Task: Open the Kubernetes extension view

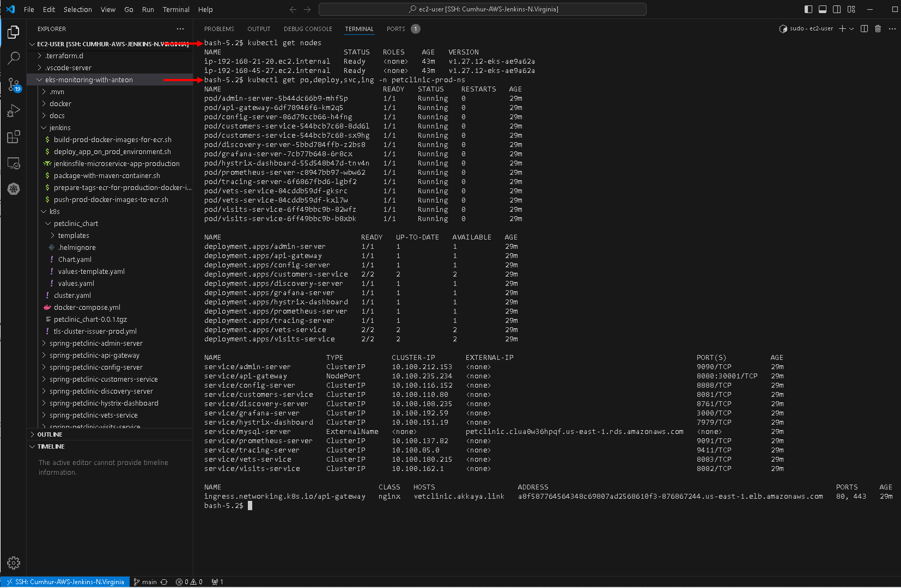Action: [x=14, y=189]
